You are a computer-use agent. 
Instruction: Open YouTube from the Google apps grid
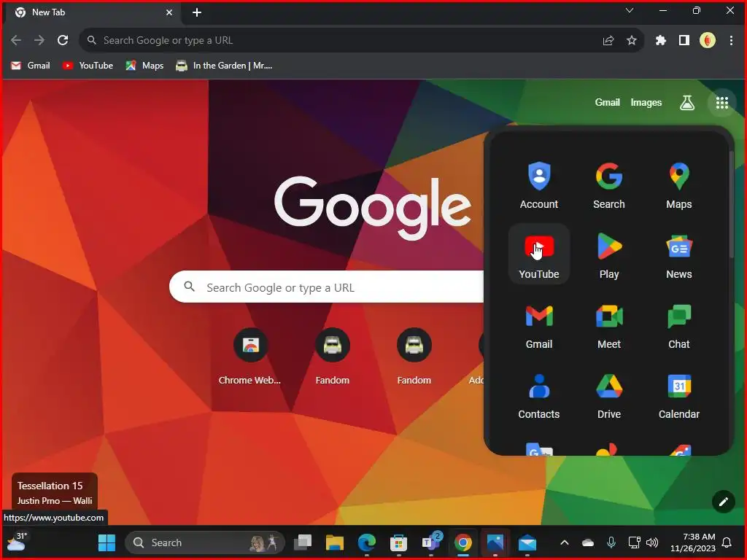(539, 254)
